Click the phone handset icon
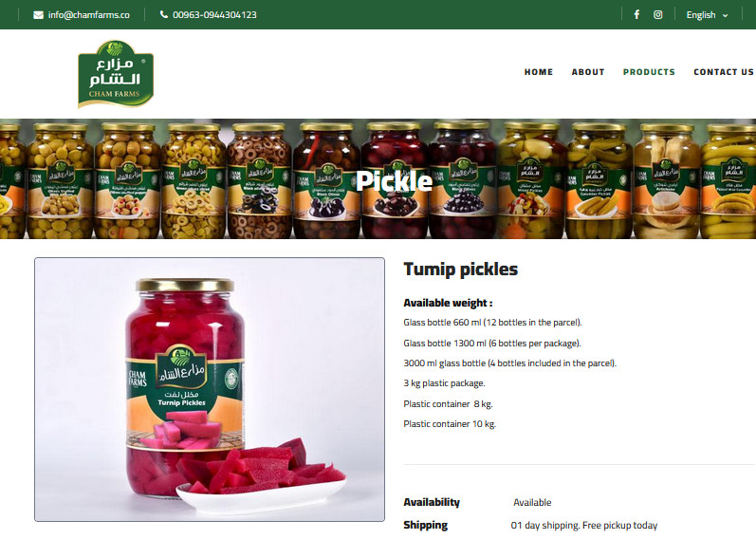Screen dimensions: 756x558 pyautogui.click(x=163, y=14)
